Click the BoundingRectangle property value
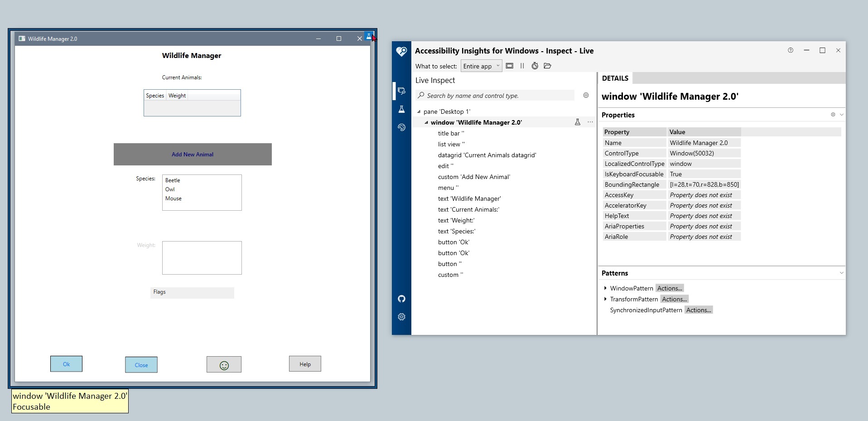 [x=704, y=184]
